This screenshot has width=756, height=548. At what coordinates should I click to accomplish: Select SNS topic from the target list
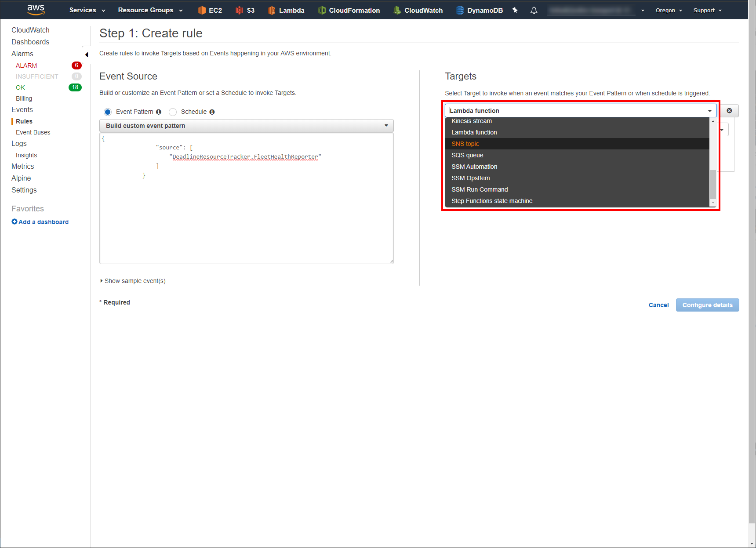click(x=465, y=144)
